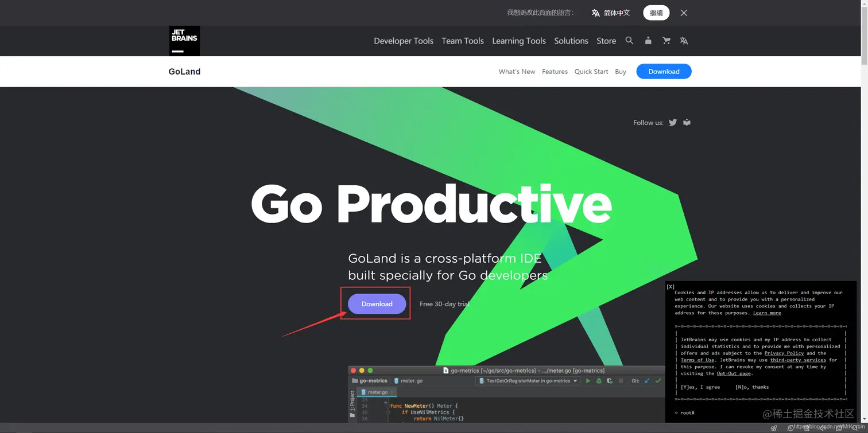Viewport: 868px width, 433px height.
Task: Click the func NewMeter() code line
Action: tap(424, 406)
